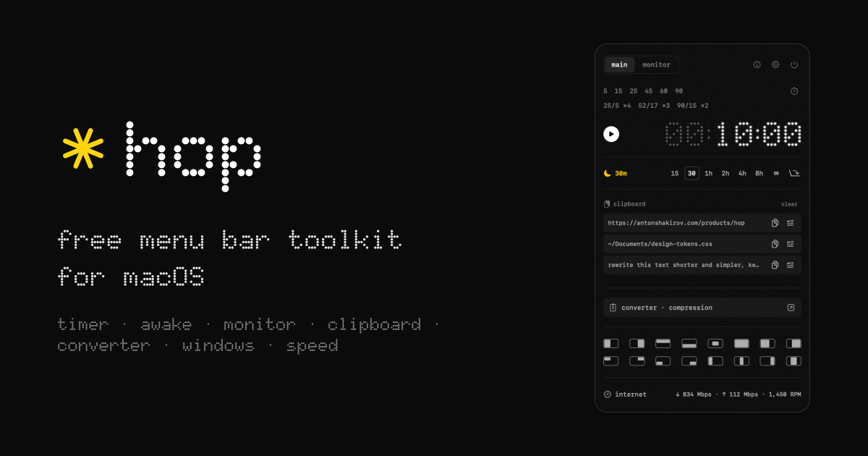Switch to the monitor tab

click(x=657, y=64)
